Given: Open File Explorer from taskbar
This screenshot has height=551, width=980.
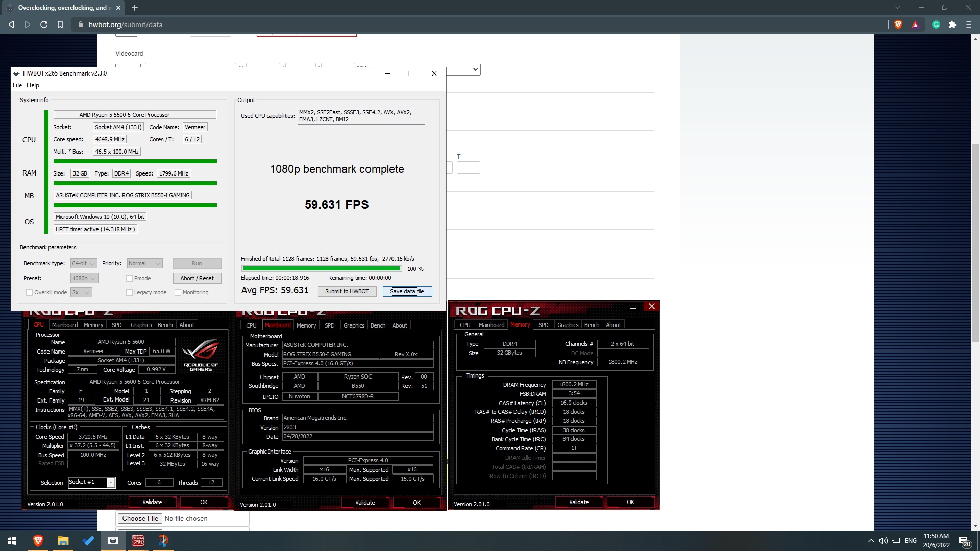Looking at the screenshot, I should (63, 541).
